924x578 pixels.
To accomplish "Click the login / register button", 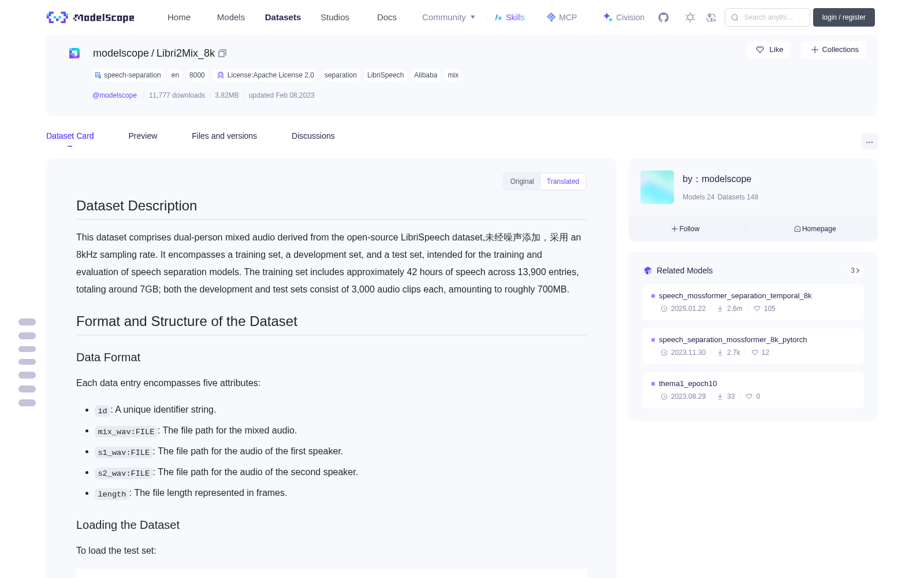I will click(844, 17).
